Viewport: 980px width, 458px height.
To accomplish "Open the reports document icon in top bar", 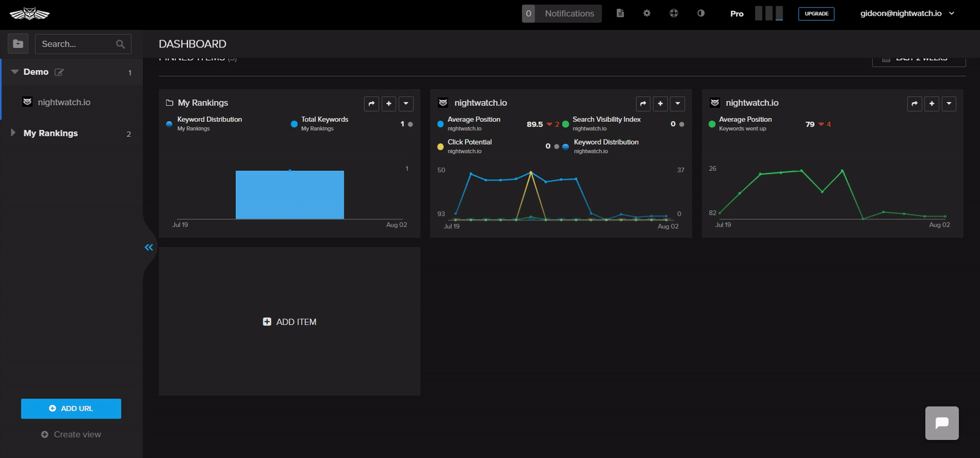I will [620, 13].
